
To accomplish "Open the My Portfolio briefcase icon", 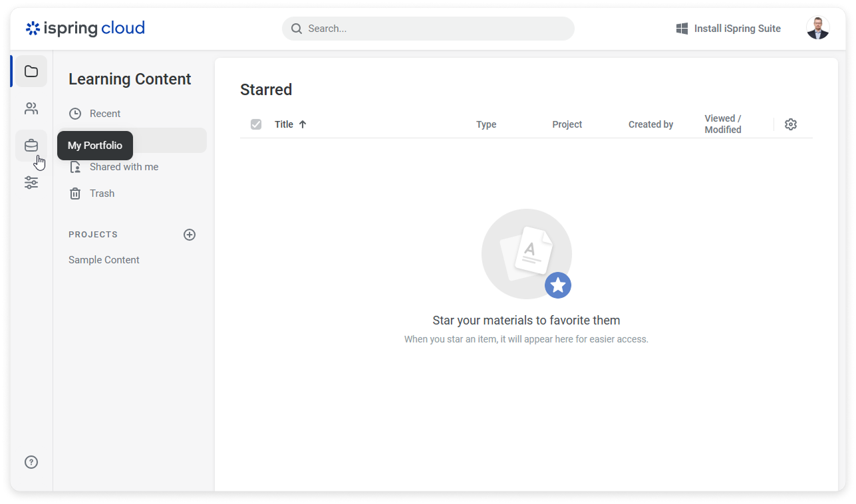I will click(x=31, y=146).
